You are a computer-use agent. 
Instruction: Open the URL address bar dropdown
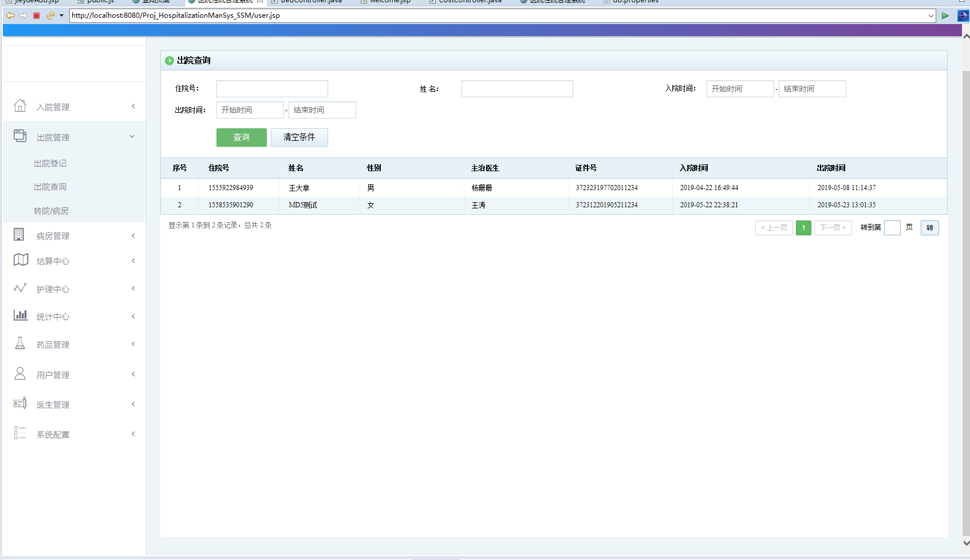click(x=930, y=15)
